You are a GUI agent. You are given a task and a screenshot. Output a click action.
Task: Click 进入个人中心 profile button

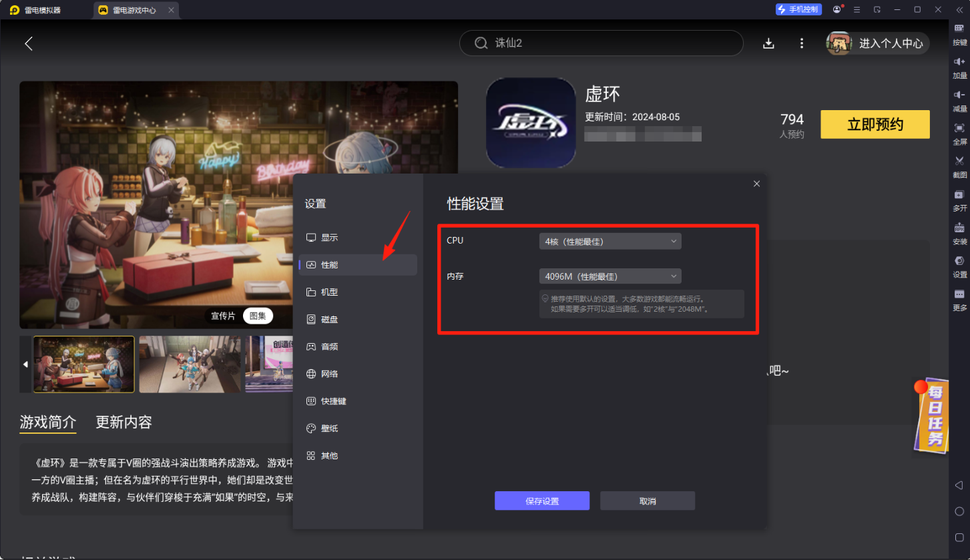pyautogui.click(x=877, y=43)
